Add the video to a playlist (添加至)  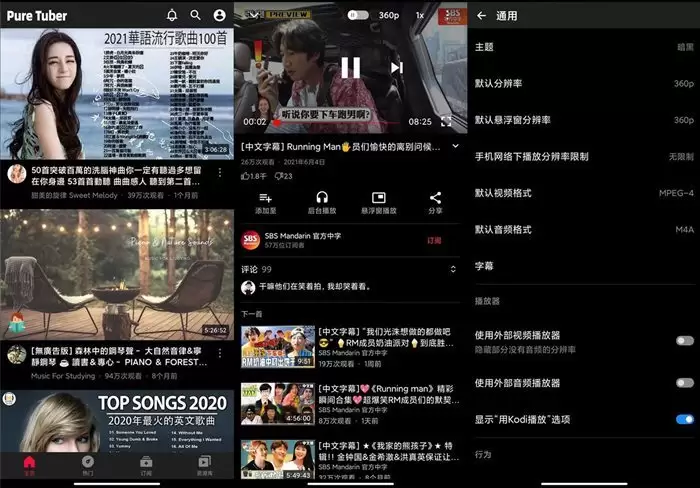click(x=265, y=202)
